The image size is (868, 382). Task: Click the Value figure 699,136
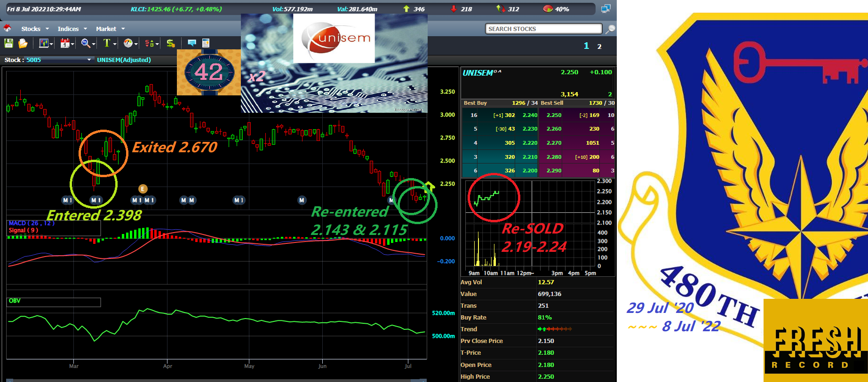pos(549,294)
